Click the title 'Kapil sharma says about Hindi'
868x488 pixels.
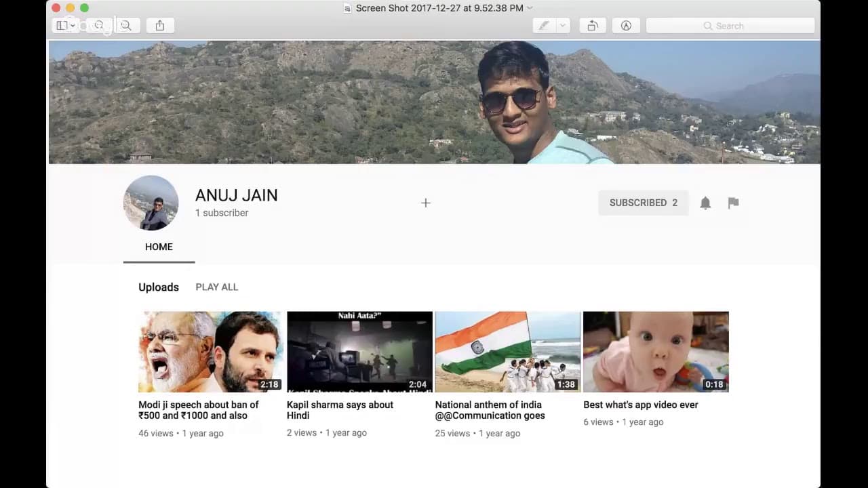click(340, 410)
